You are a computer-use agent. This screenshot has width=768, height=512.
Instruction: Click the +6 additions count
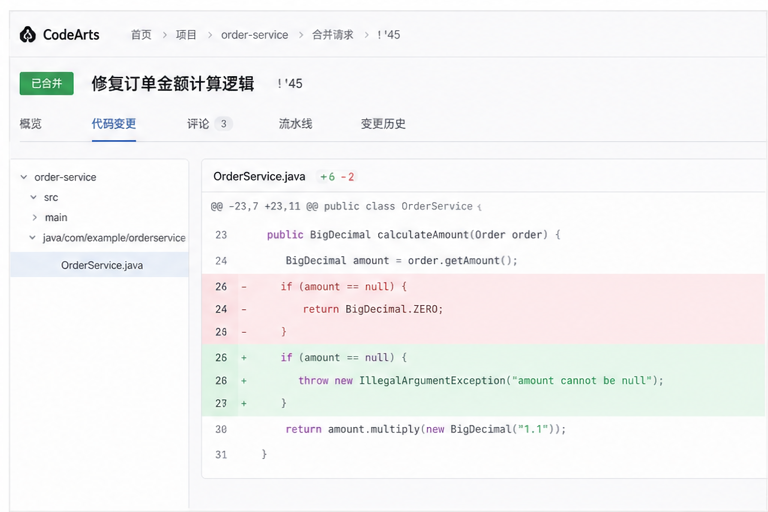coord(328,177)
